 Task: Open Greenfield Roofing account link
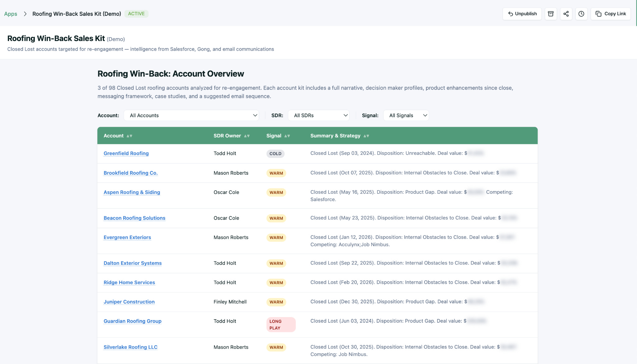tap(126, 153)
